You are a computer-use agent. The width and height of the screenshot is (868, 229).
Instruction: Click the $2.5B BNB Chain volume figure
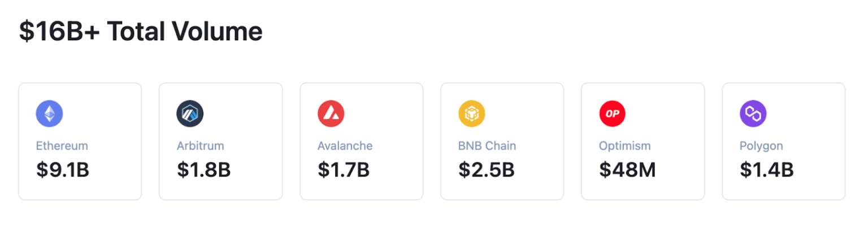click(x=486, y=170)
